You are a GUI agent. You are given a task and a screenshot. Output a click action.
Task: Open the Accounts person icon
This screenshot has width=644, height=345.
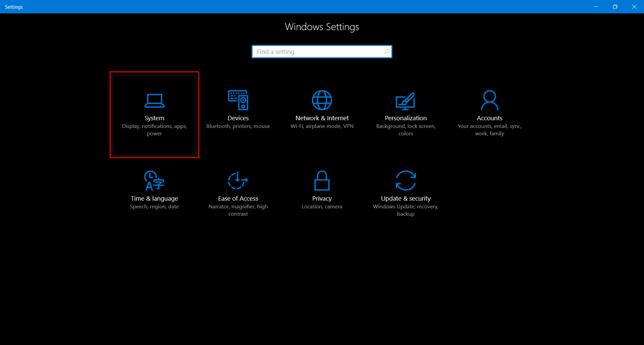[x=489, y=100]
